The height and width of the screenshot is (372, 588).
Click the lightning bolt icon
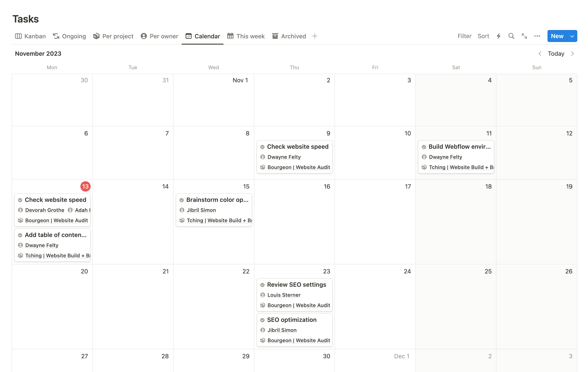498,36
